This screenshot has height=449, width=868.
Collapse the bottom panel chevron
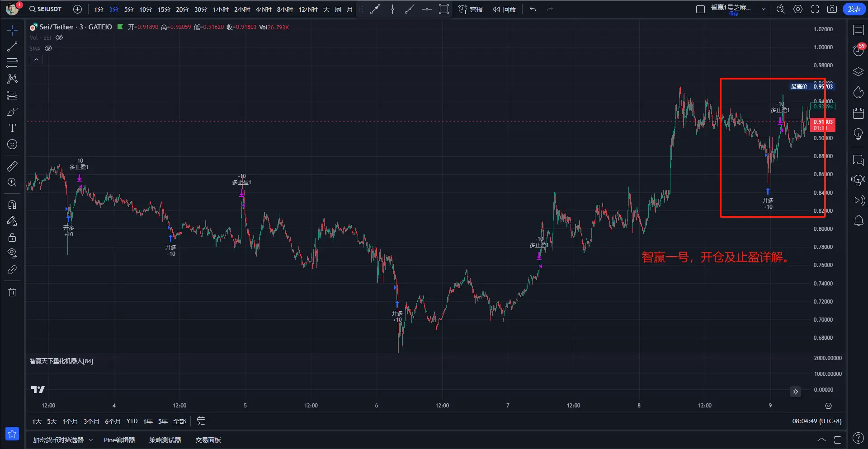coord(821,440)
